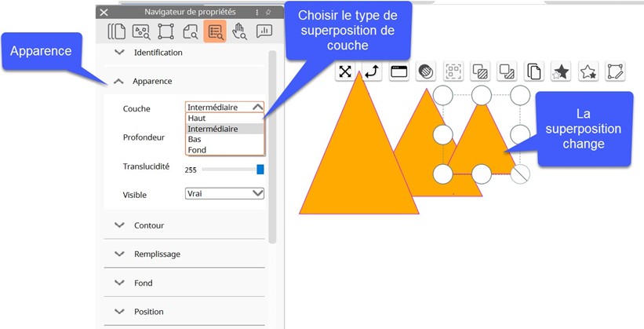Image resolution: width=644 pixels, height=329 pixels.
Task: Open the panel's three-dot options menu
Action: 257,13
